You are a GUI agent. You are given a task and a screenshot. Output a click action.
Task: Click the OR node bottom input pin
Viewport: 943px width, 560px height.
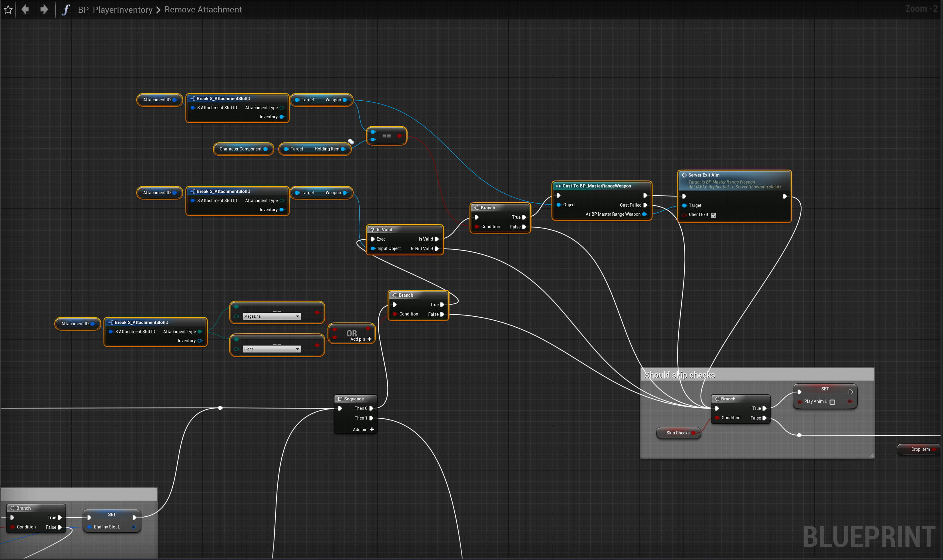click(x=335, y=337)
